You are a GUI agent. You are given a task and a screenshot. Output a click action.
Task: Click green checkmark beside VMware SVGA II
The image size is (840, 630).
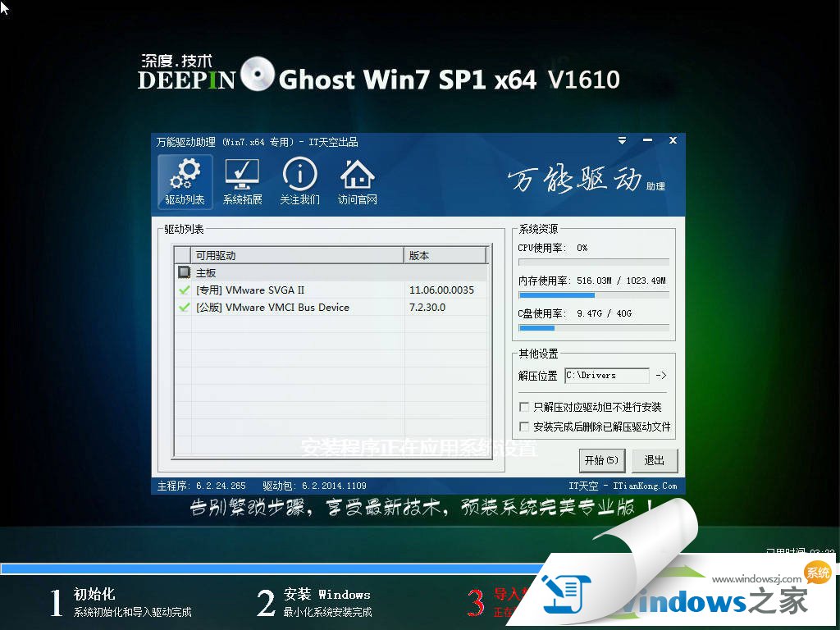pos(184,290)
